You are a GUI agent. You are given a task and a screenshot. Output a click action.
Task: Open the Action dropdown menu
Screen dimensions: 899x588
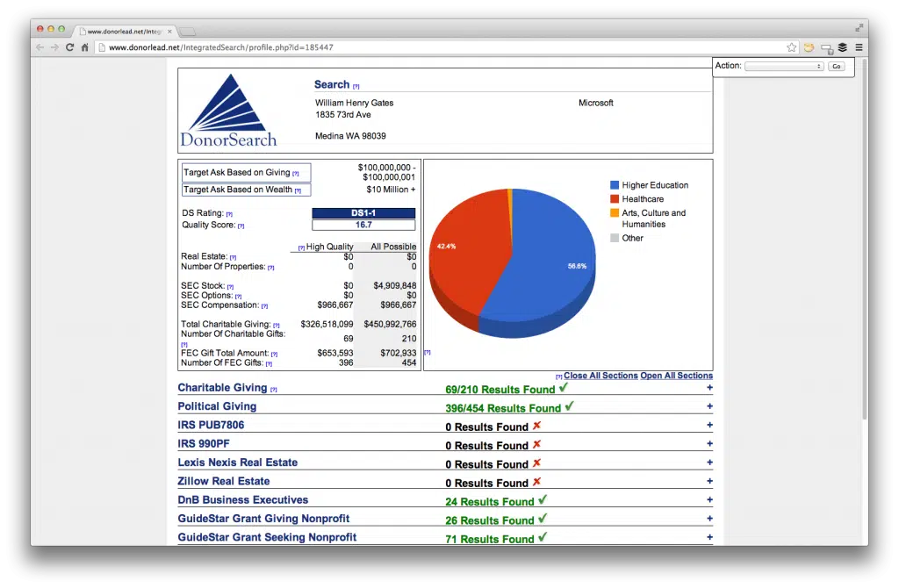coord(783,67)
